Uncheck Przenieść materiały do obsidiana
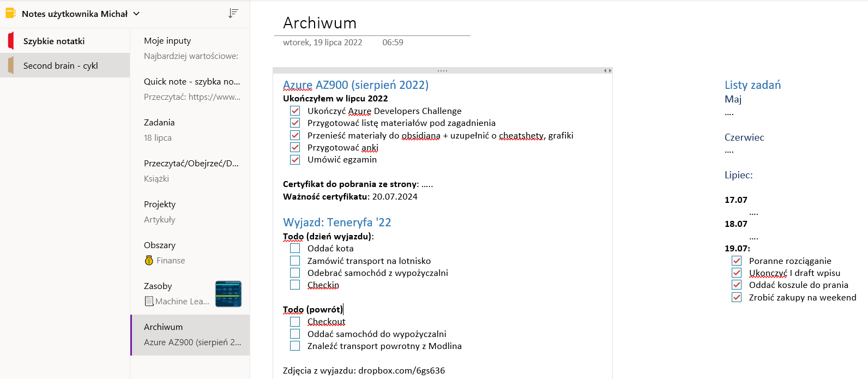The image size is (868, 379). [295, 135]
